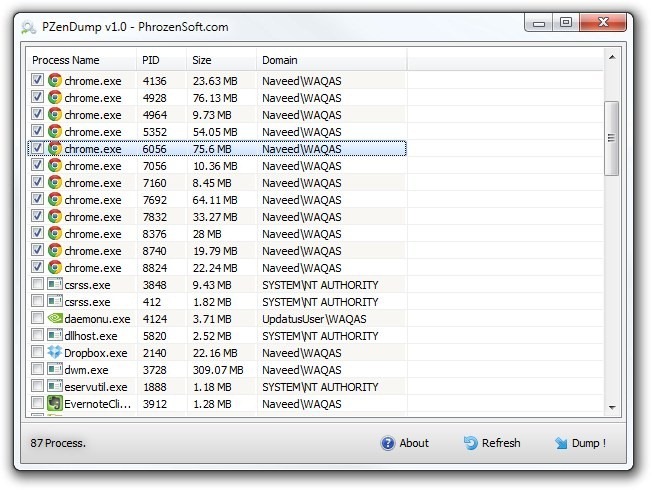Viewport: 652px width, 490px height.
Task: Open the About dialog
Action: [405, 443]
